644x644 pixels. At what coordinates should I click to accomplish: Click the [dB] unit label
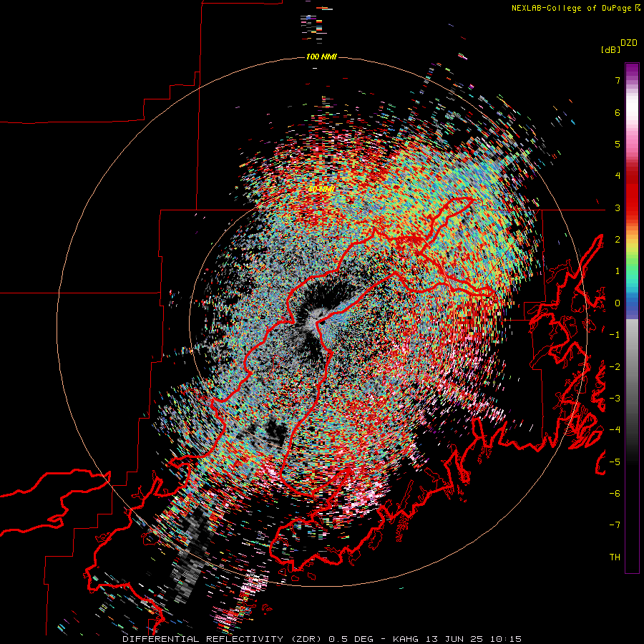point(611,50)
